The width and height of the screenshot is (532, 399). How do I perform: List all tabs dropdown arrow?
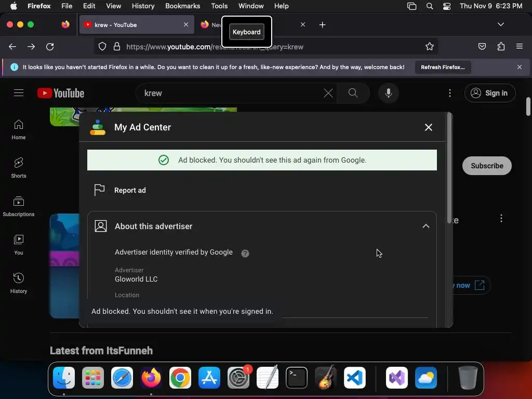(x=501, y=24)
